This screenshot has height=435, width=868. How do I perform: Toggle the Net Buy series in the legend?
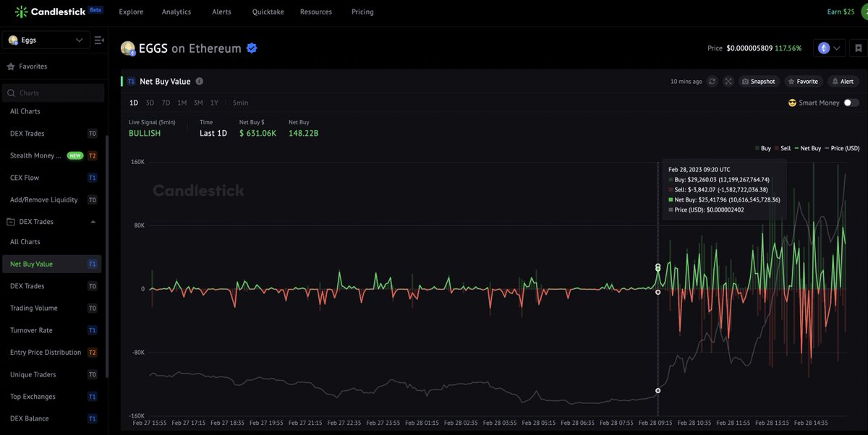[807, 148]
